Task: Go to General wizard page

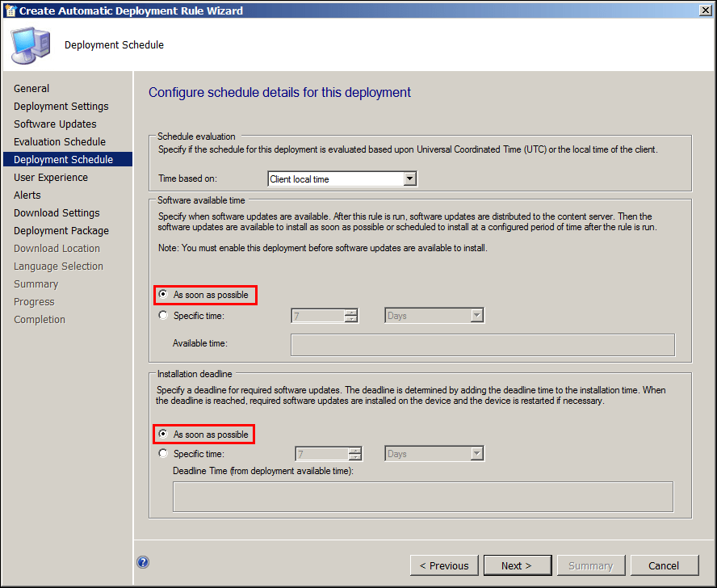Action: (31, 89)
